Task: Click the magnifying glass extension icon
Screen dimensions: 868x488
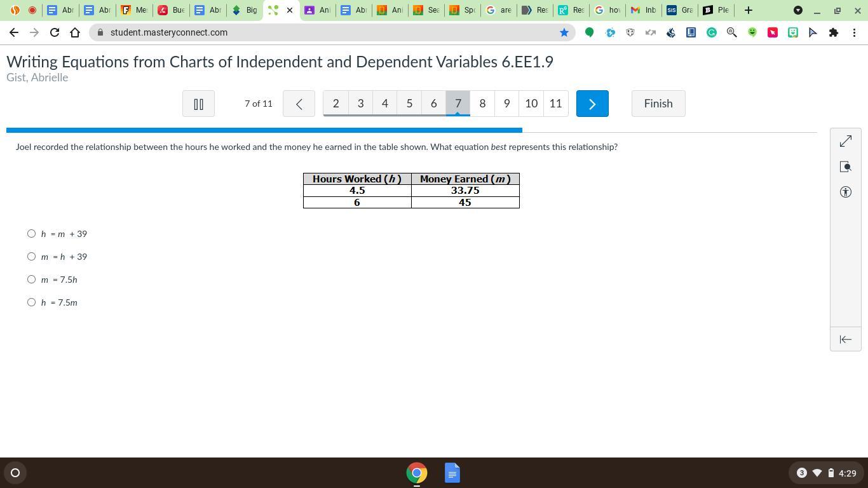Action: pyautogui.click(x=732, y=32)
